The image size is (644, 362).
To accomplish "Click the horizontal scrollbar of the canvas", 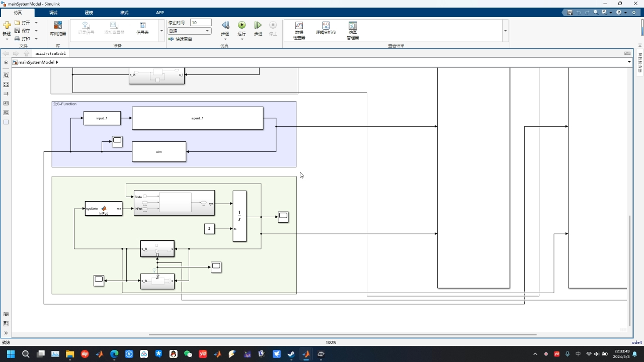I will [343, 334].
